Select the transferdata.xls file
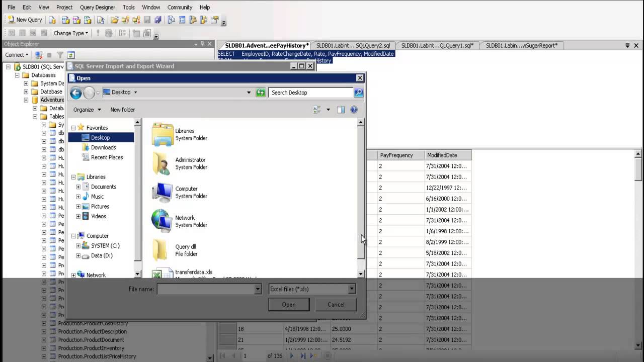Viewport: 644px width, 362px height. (x=194, y=273)
